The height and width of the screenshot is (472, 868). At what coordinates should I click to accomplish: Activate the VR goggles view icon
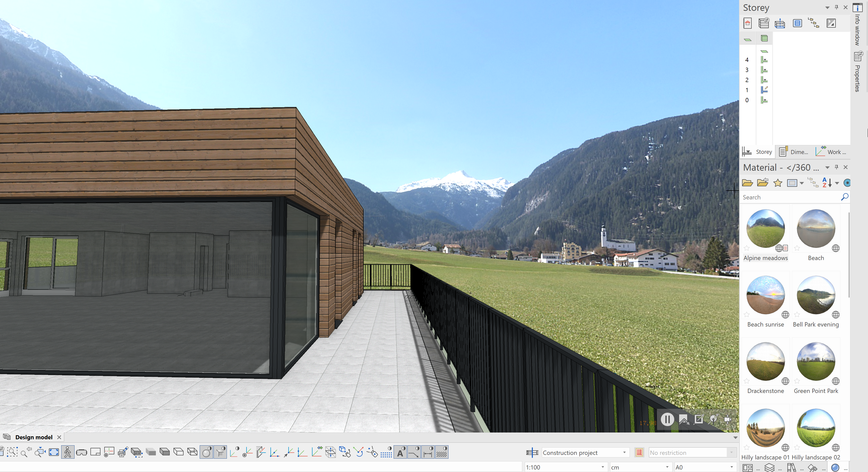pyautogui.click(x=82, y=452)
